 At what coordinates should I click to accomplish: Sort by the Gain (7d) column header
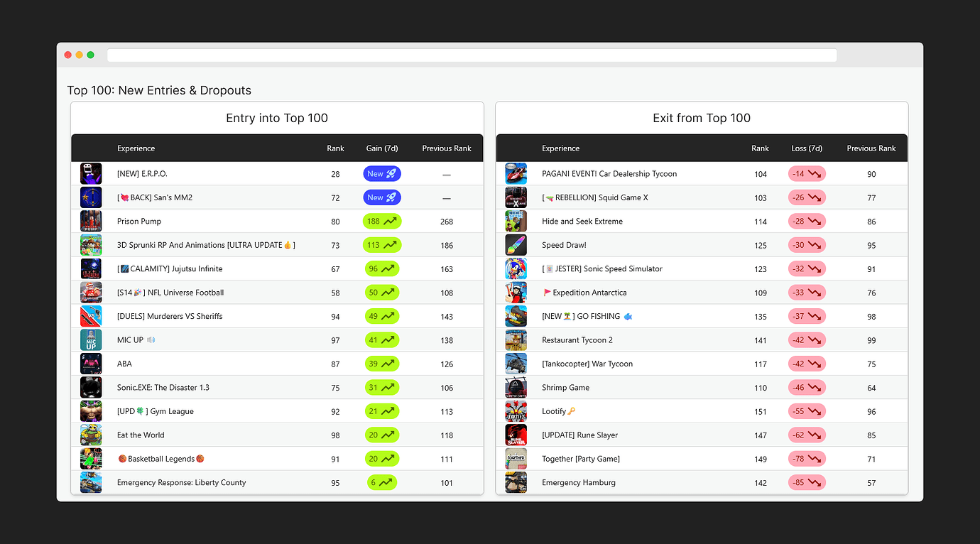[x=382, y=148]
